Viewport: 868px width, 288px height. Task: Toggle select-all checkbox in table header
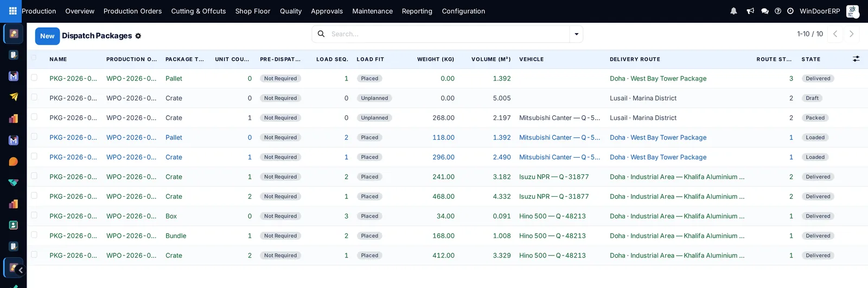[34, 58]
